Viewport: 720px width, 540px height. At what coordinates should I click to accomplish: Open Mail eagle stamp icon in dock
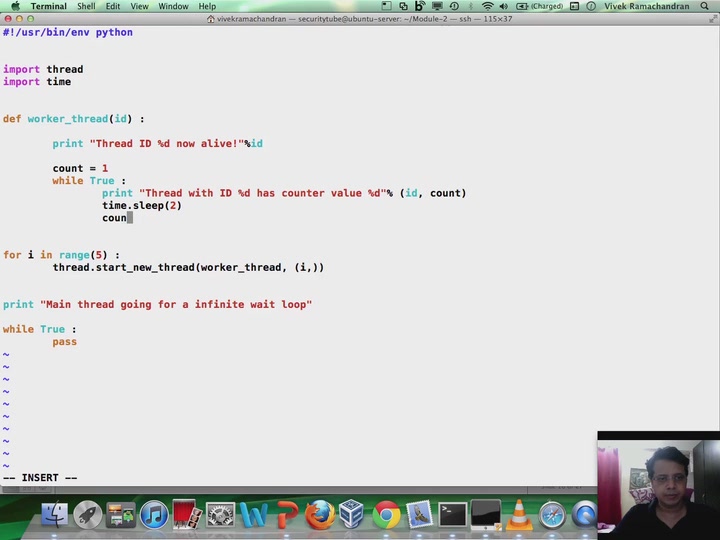419,514
